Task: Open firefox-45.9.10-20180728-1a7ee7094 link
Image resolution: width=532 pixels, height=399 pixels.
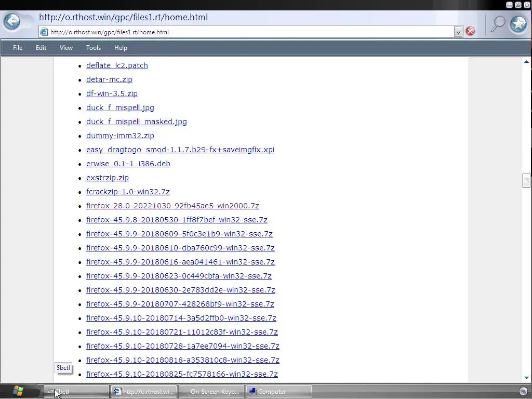Action: tap(183, 346)
